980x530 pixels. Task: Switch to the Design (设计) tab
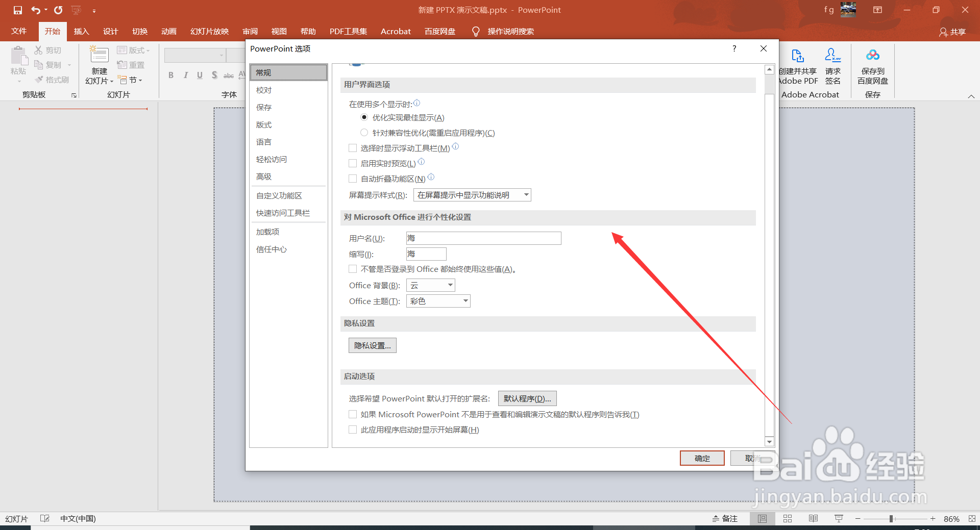pyautogui.click(x=111, y=31)
